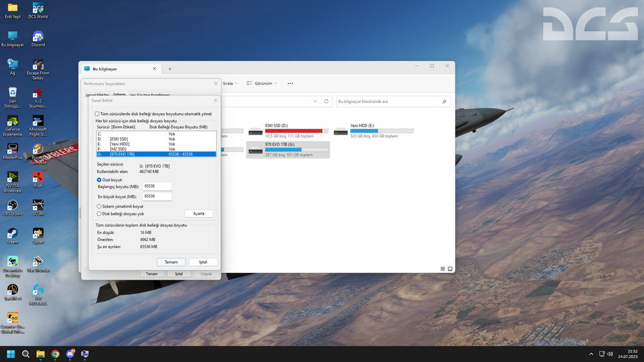
Task: Select NVIDIA Broadcast desktop shortcut
Action: (13, 182)
